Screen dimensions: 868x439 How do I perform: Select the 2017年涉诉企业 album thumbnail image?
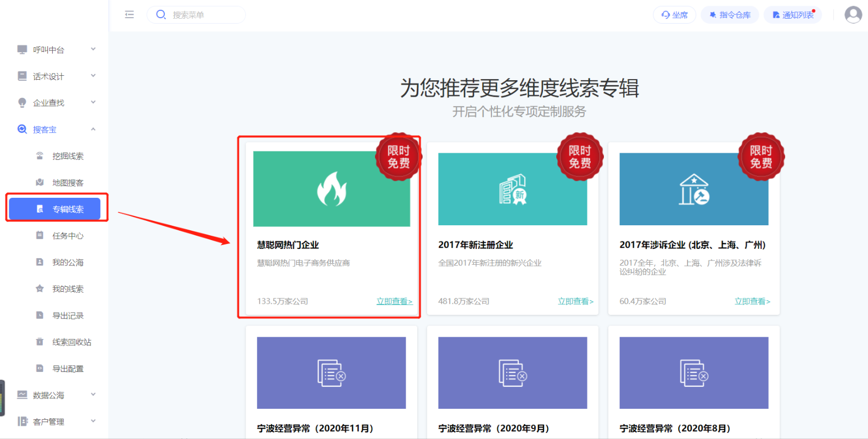tap(693, 190)
